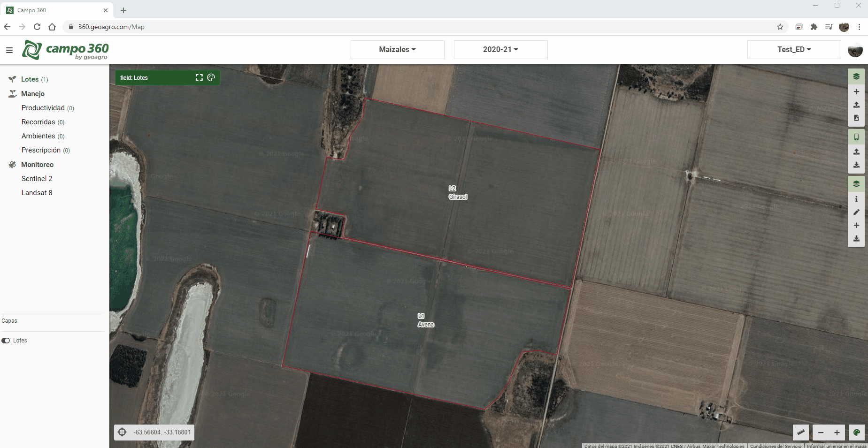Screen dimensions: 868x448
Task: Select the pencil edit tool
Action: click(856, 212)
